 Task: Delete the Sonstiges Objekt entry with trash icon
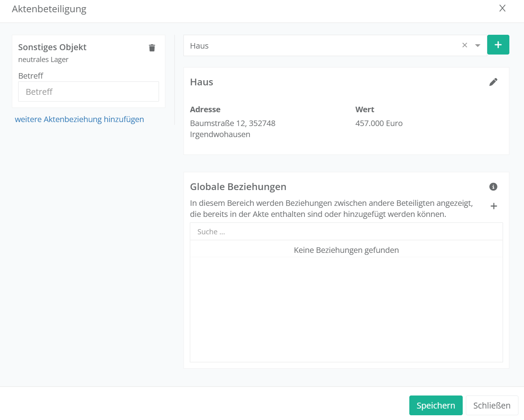pyautogui.click(x=152, y=48)
